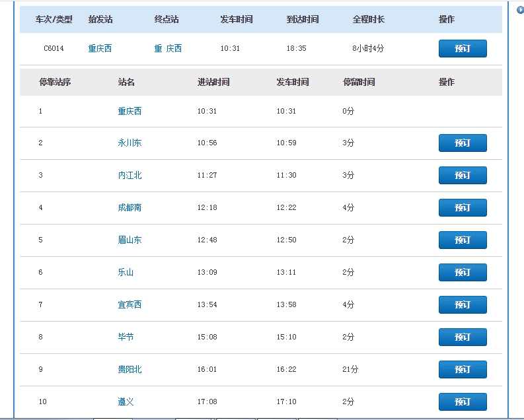
Task: Open the 重庆西 origin station link in train summary
Action: 100,48
